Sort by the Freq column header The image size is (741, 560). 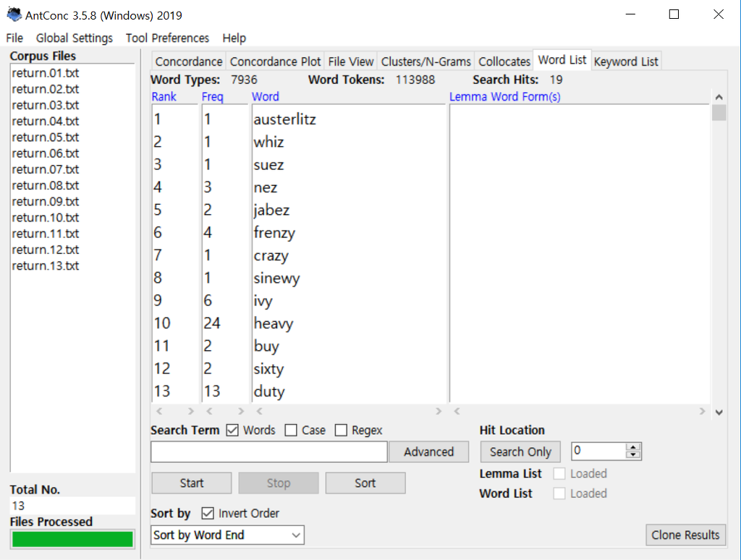212,96
